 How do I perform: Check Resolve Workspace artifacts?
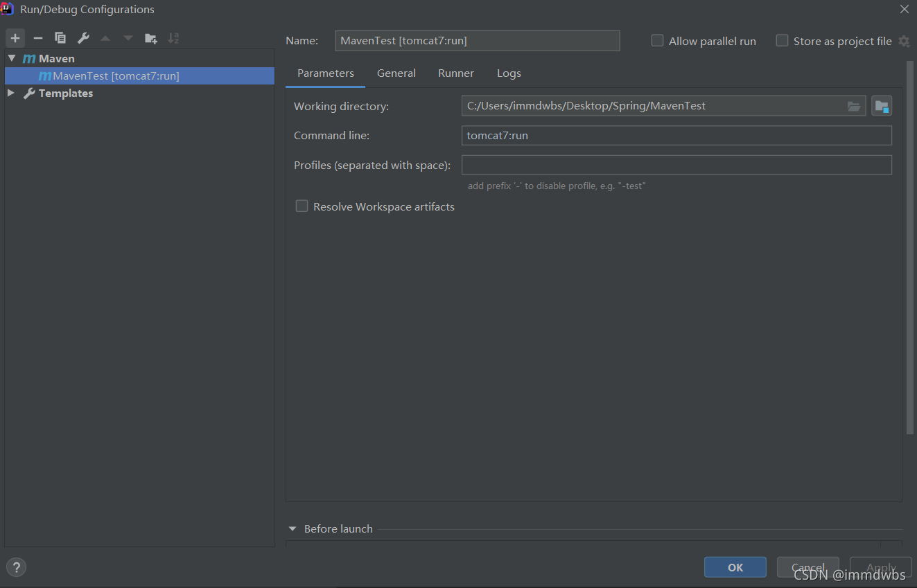(302, 206)
